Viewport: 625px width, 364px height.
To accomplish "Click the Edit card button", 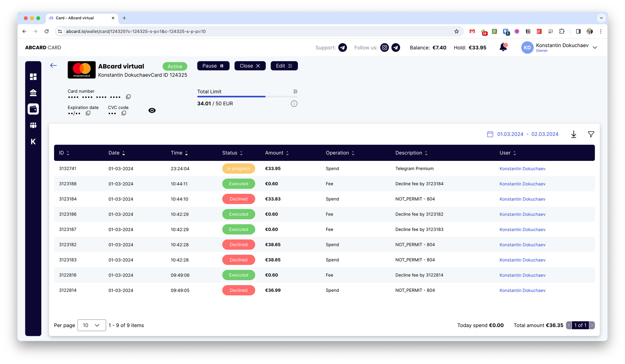I will (284, 66).
